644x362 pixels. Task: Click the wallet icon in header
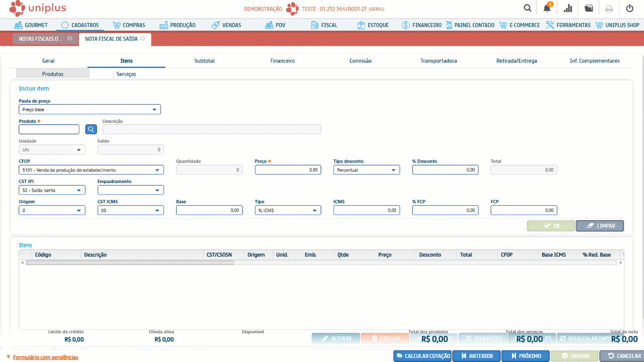589,8
